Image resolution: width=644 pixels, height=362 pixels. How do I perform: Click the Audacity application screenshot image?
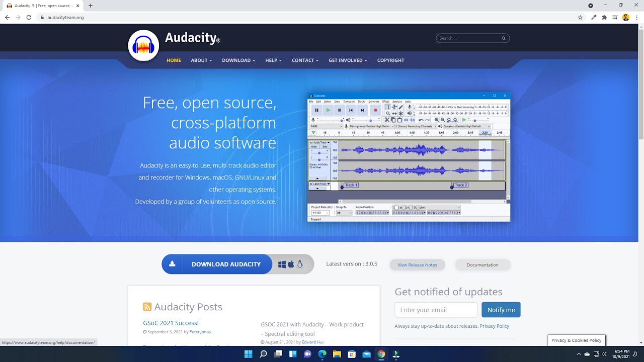tap(409, 157)
